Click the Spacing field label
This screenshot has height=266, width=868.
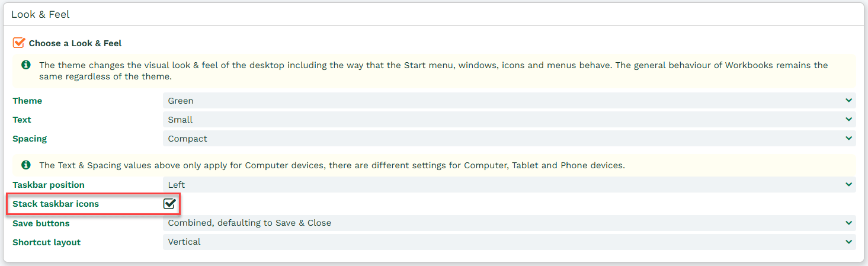(30, 139)
